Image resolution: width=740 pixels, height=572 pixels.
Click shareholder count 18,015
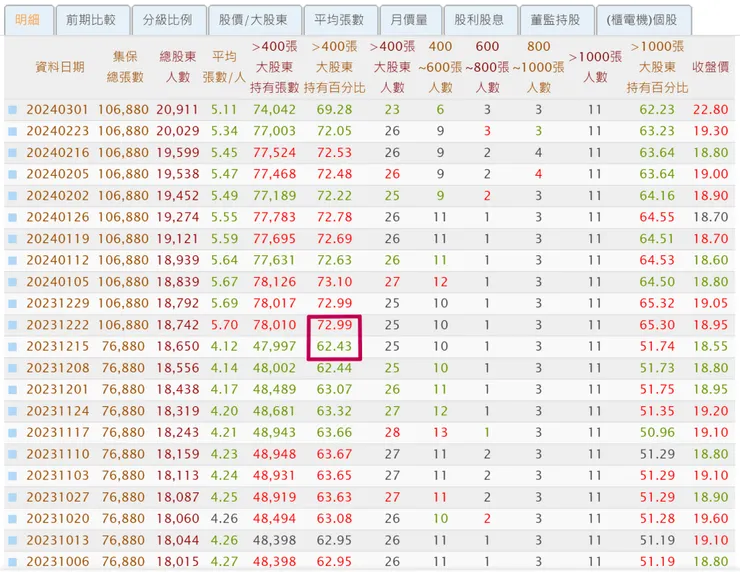tap(177, 562)
